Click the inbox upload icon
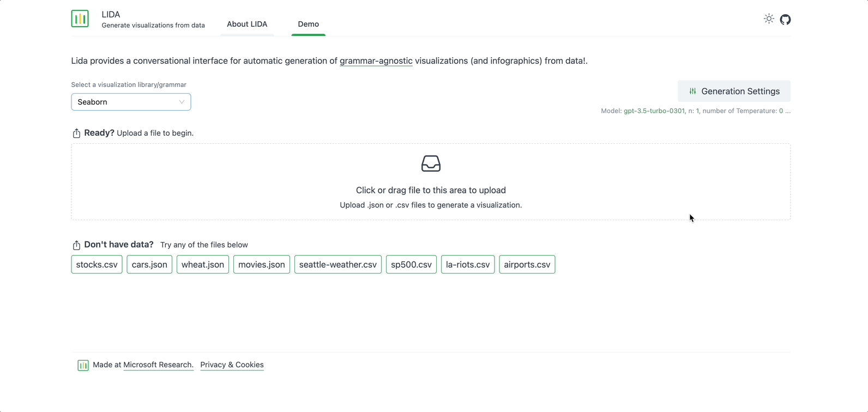 click(431, 163)
